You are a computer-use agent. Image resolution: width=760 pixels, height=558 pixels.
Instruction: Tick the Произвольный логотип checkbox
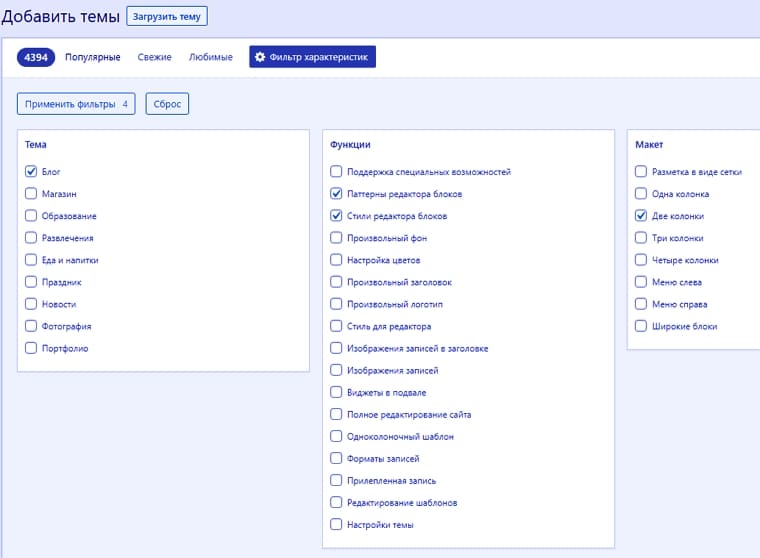(336, 303)
